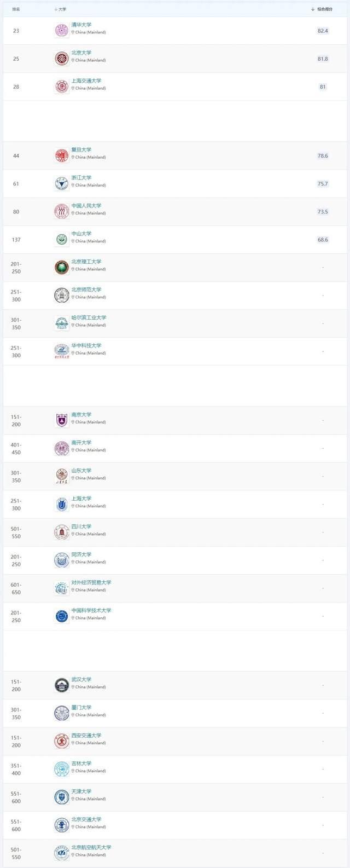Click the 复旦大学 logo icon
Screen dimensions: 350x868
click(62, 155)
